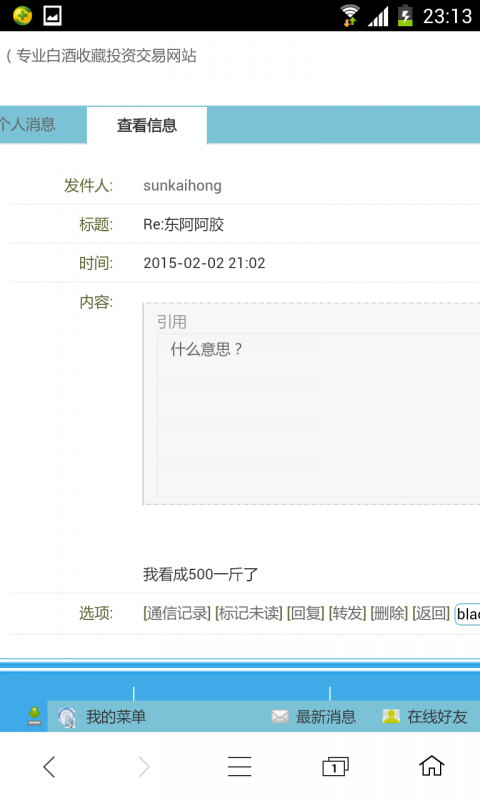Open 我的菜单 menu icon

pyautogui.click(x=67, y=717)
